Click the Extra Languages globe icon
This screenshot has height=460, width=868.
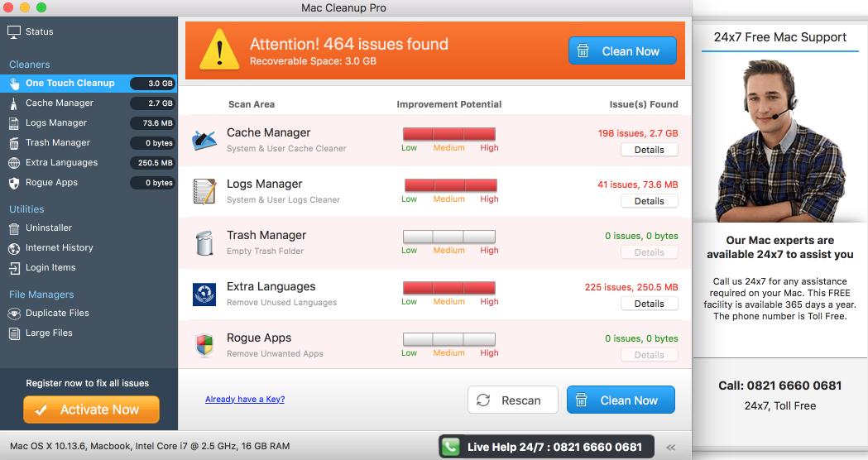[204, 294]
